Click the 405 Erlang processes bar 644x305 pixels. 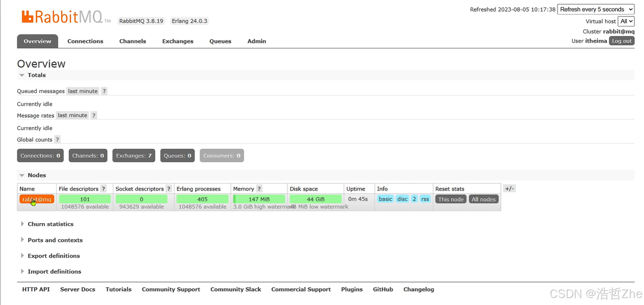pos(202,199)
